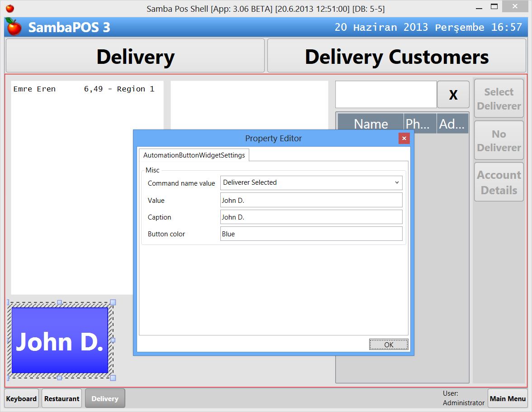Click the SambaPOS apple logo icon
Viewport: 532px width, 412px height.
[14, 27]
